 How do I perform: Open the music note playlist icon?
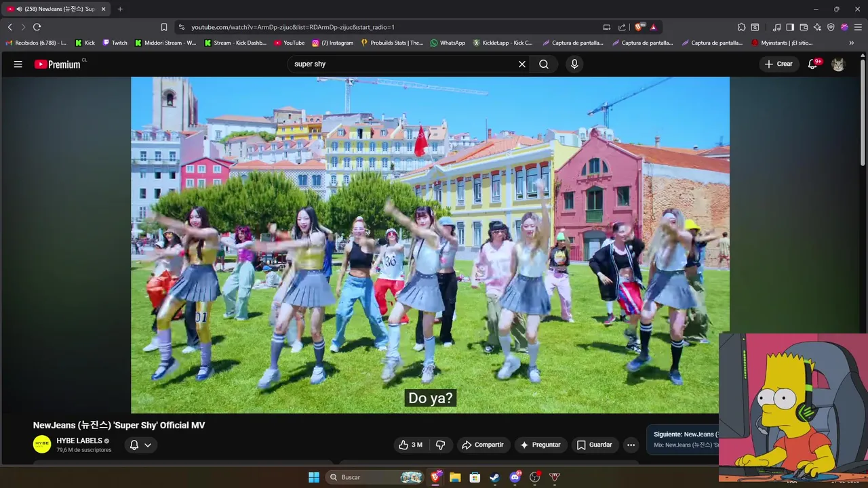(776, 27)
